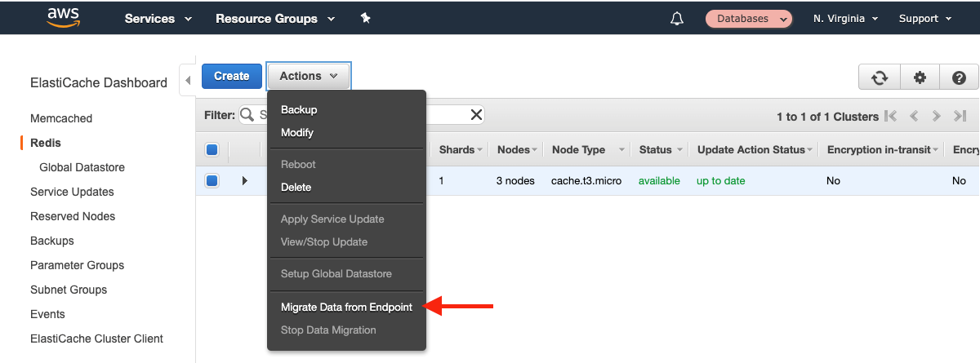This screenshot has height=363, width=980.
Task: Go to next page of clusters
Action: click(x=937, y=117)
